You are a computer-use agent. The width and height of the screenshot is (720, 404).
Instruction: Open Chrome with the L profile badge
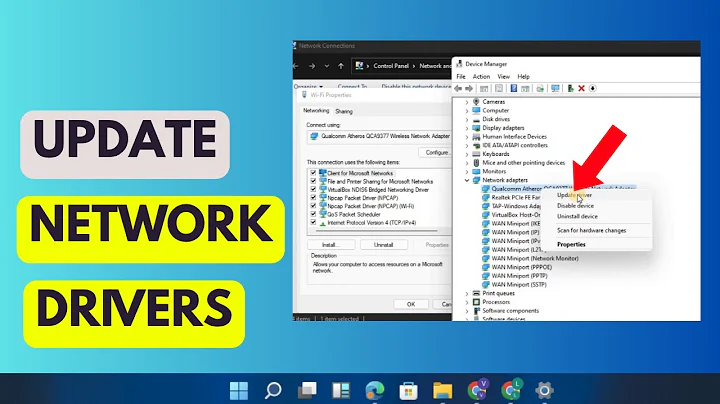[511, 390]
